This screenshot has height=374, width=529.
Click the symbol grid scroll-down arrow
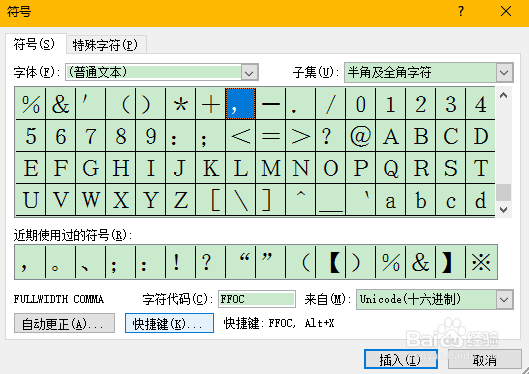coord(503,210)
